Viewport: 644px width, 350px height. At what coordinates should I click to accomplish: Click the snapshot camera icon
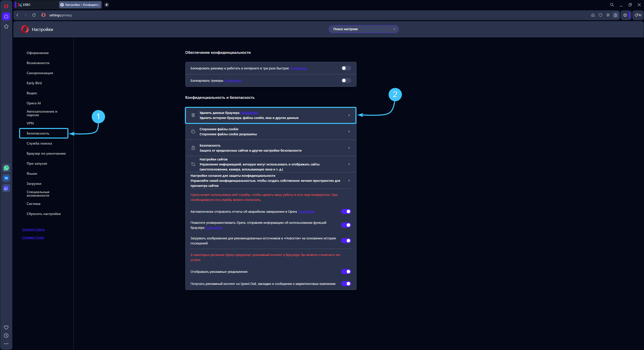point(593,15)
